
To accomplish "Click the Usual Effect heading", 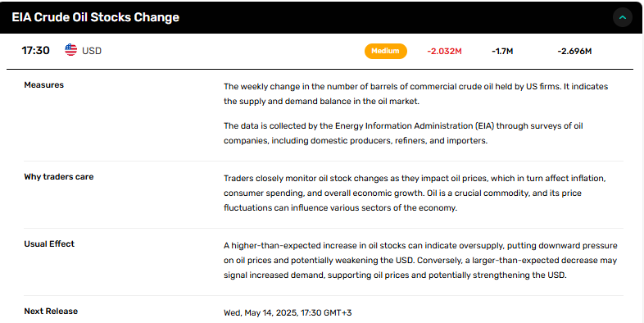I will 49,243.
